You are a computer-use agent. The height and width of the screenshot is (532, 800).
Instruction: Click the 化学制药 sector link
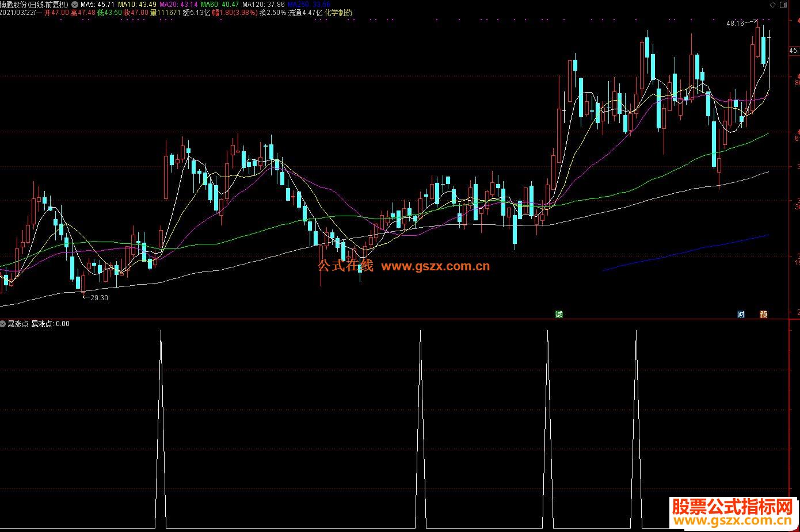(x=338, y=13)
